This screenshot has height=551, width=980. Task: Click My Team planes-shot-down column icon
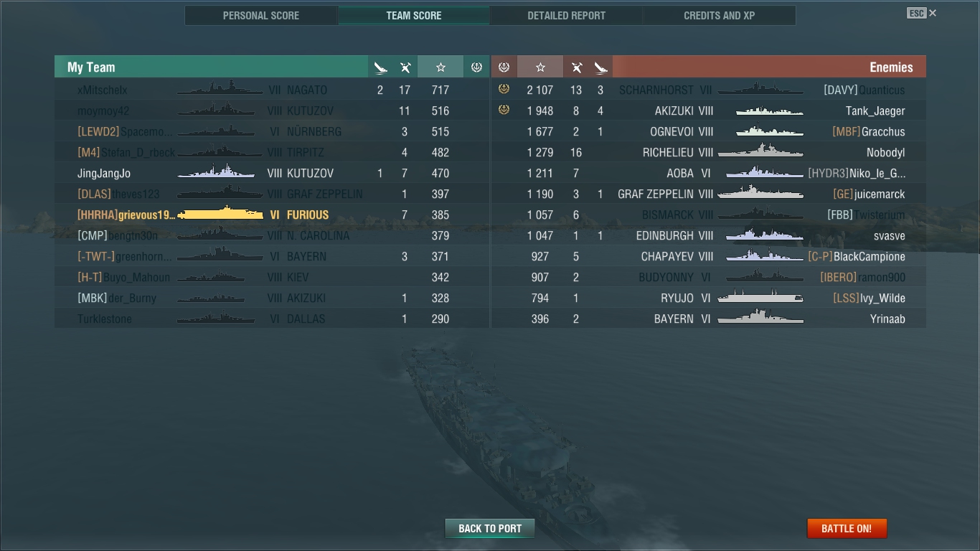[380, 67]
